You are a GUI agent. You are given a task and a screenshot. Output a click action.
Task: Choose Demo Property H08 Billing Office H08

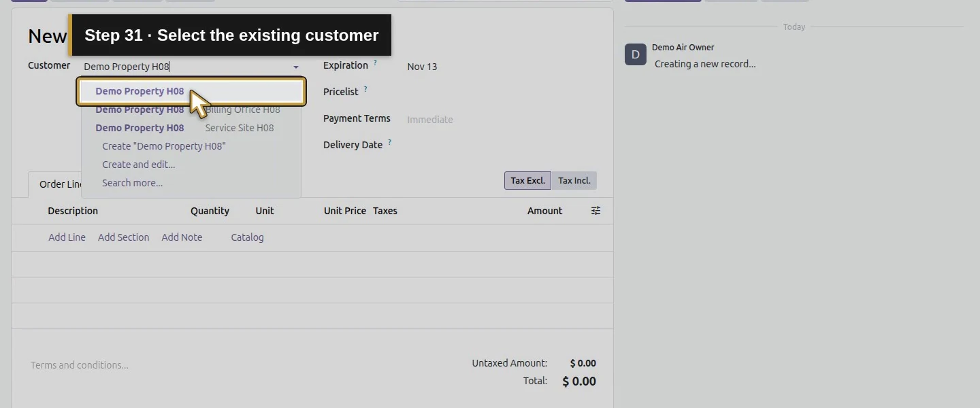[x=191, y=109]
